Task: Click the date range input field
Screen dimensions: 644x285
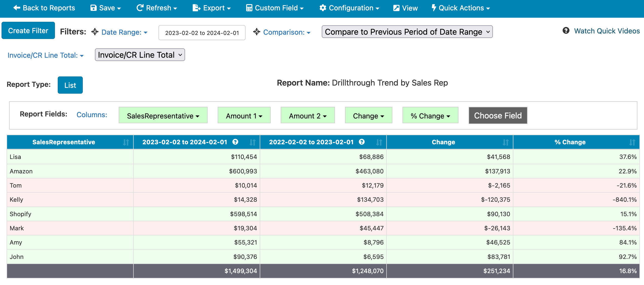Action: [202, 33]
